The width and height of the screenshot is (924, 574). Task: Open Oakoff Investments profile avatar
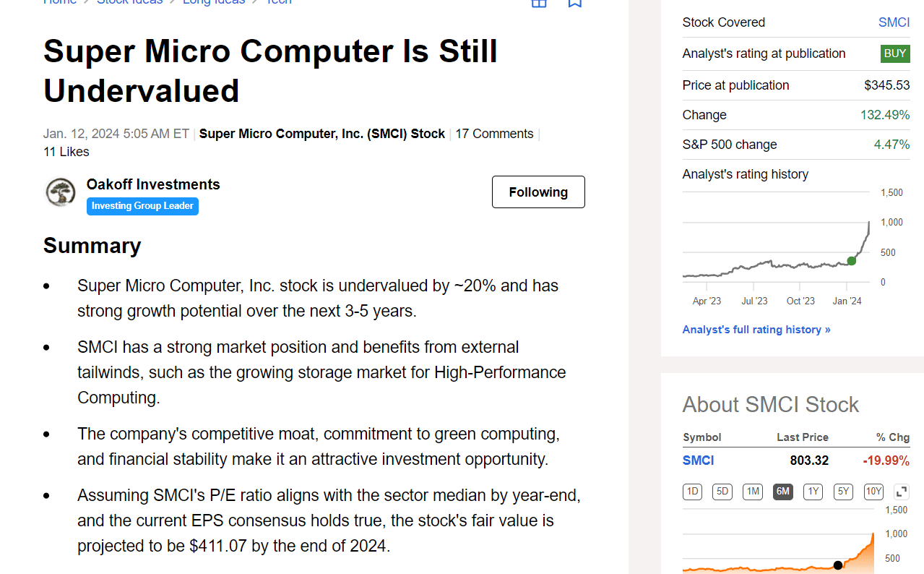(x=61, y=192)
